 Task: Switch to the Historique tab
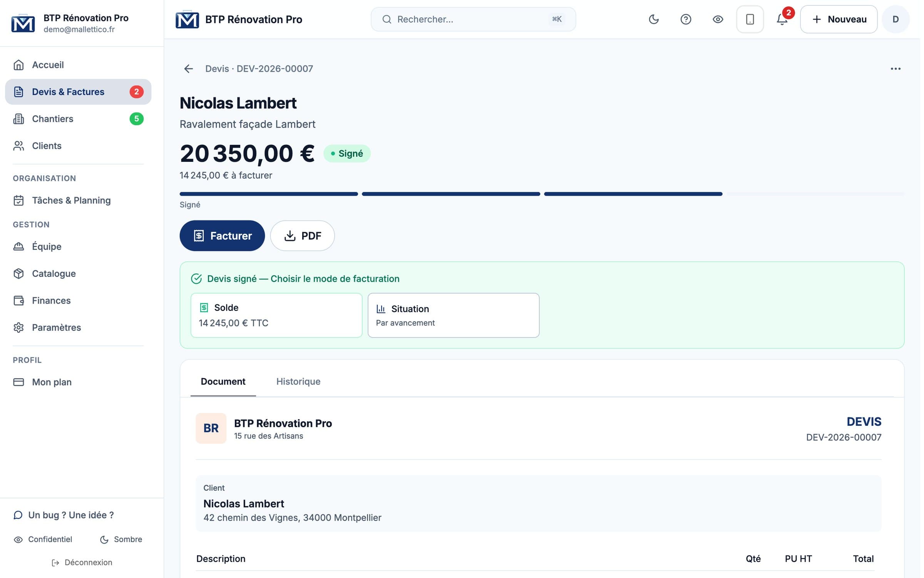(x=298, y=381)
